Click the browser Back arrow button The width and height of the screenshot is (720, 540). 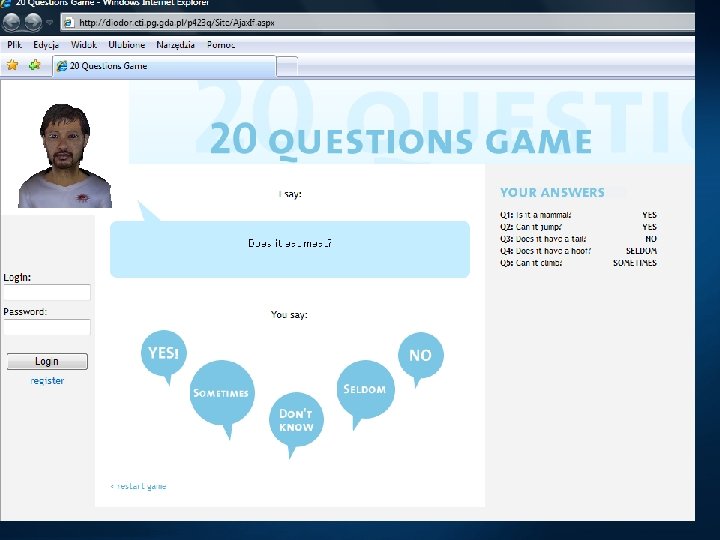click(x=11, y=22)
